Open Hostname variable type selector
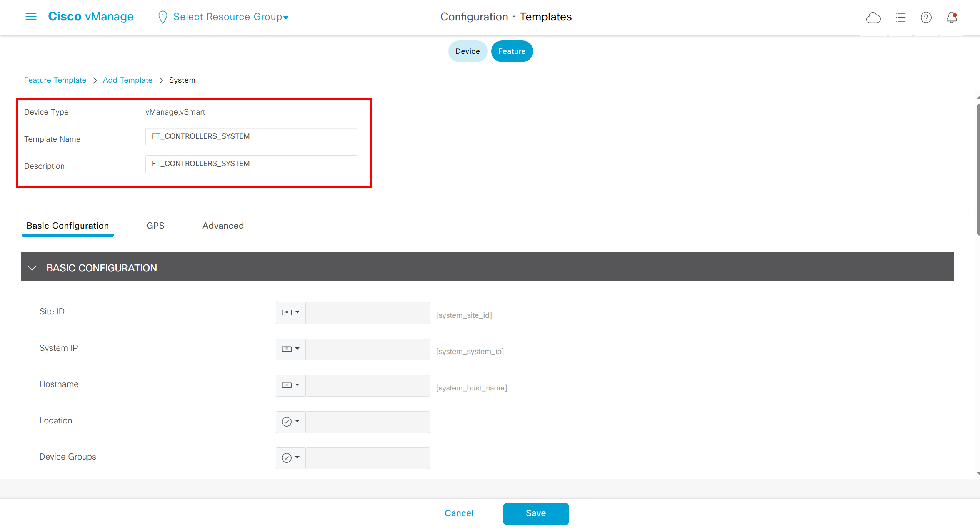 click(290, 385)
